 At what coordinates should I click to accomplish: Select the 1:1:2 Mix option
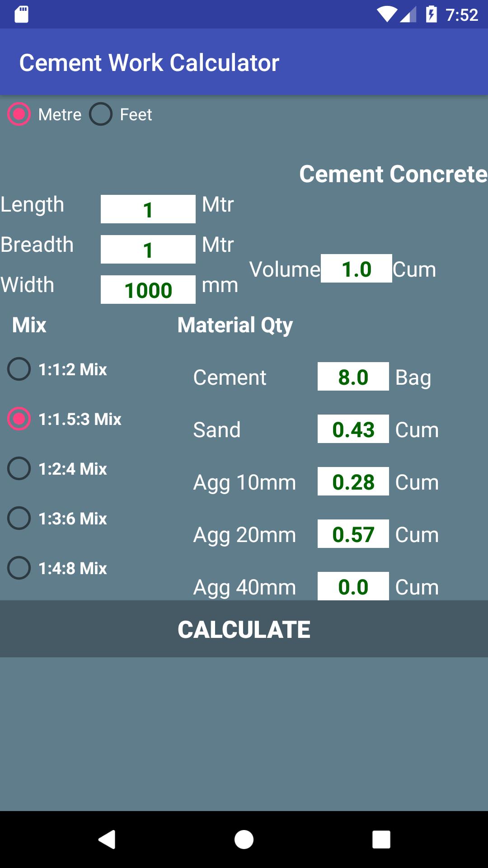pos(19,369)
